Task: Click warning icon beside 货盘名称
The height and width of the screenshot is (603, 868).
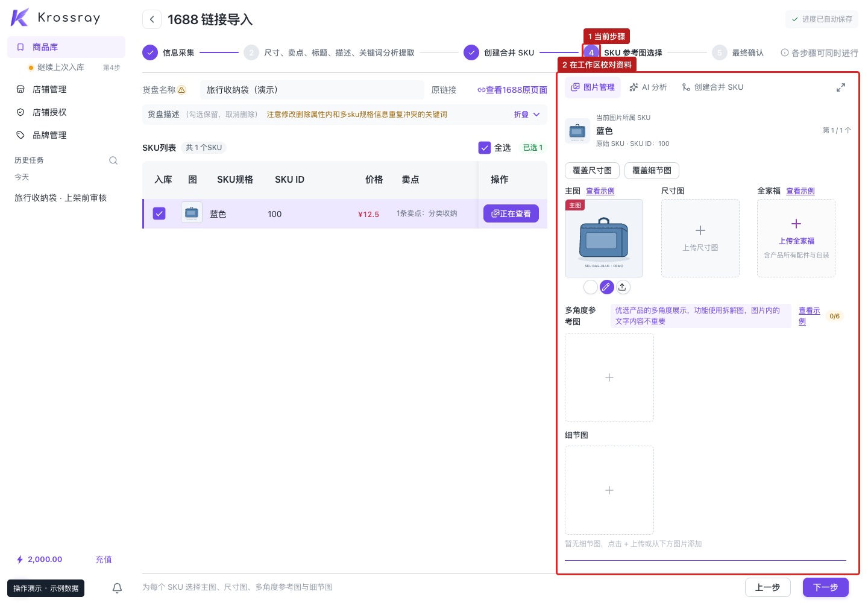Action: coord(181,90)
